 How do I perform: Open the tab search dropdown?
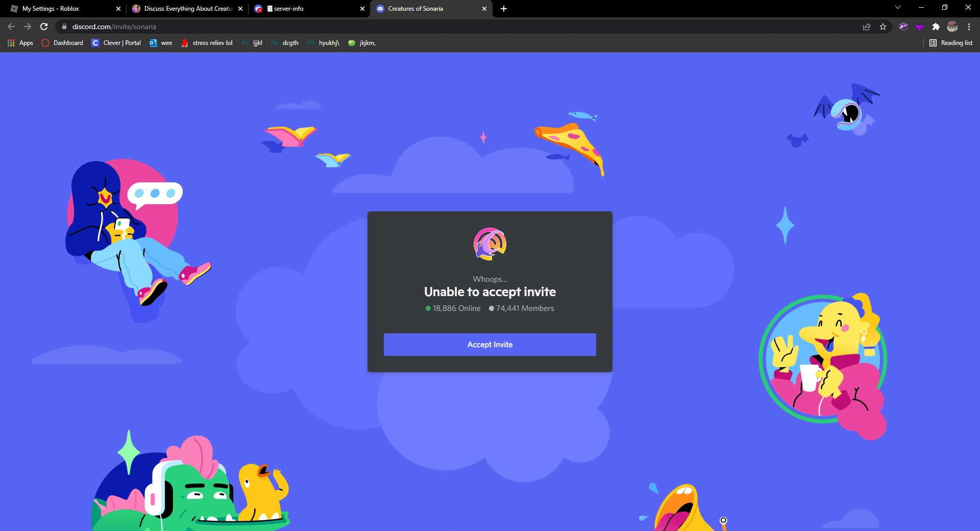pyautogui.click(x=897, y=8)
